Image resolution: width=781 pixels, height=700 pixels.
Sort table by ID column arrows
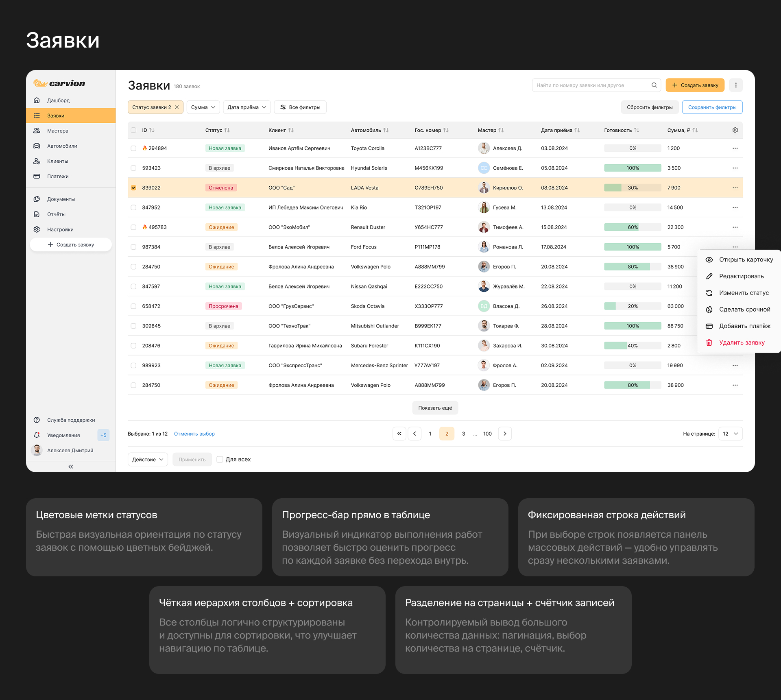point(152,130)
